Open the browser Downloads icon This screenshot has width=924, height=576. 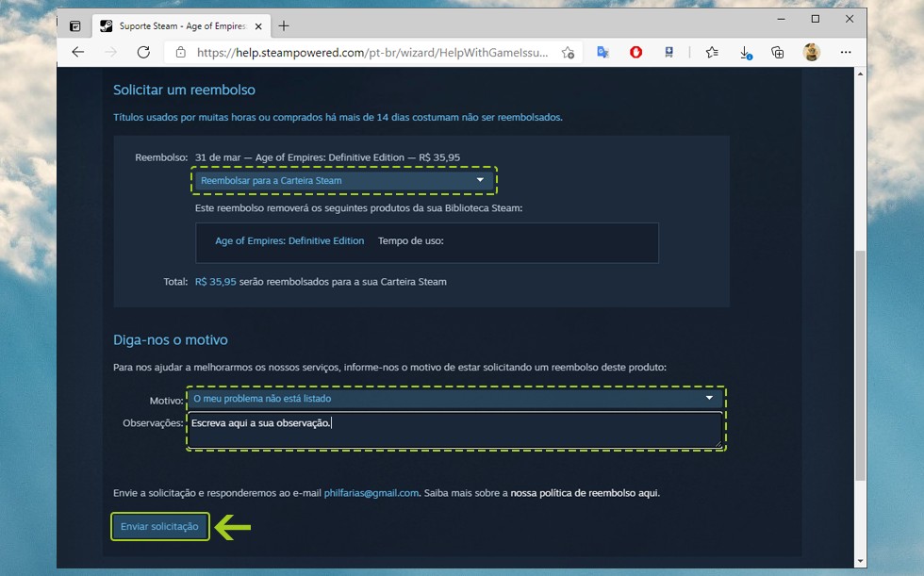(745, 53)
